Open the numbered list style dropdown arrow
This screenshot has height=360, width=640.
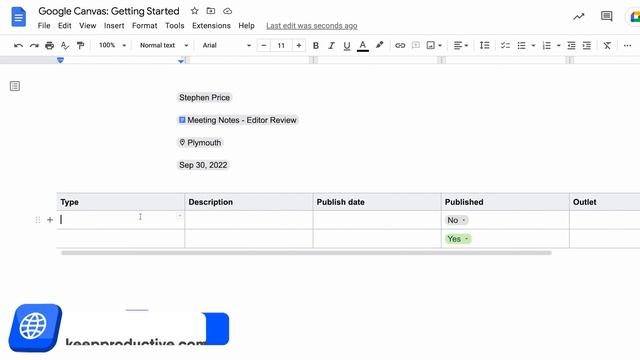tap(558, 46)
